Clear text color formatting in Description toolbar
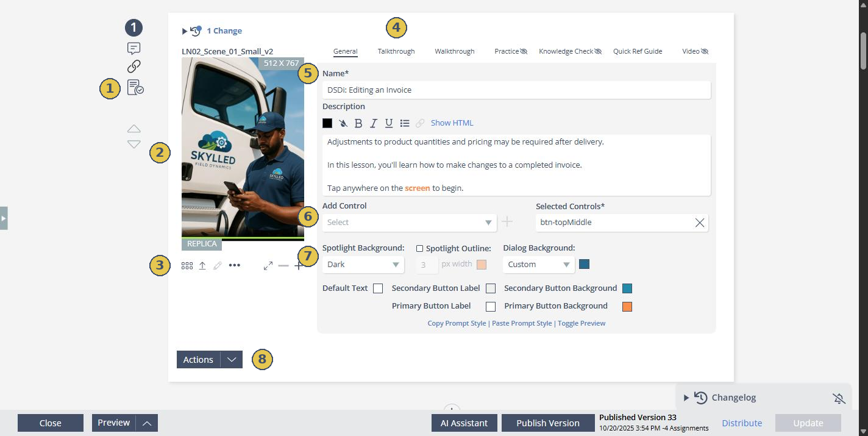The height and width of the screenshot is (436, 868). point(343,123)
